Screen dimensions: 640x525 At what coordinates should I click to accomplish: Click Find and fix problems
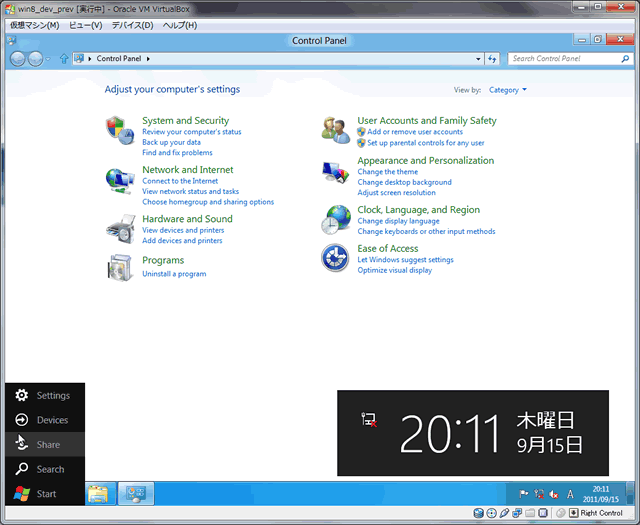177,153
